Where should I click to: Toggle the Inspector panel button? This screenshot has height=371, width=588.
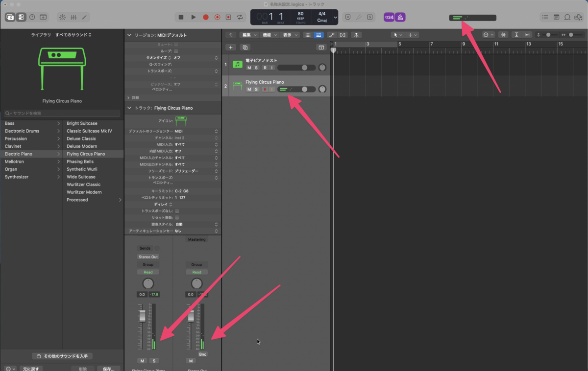(x=21, y=17)
